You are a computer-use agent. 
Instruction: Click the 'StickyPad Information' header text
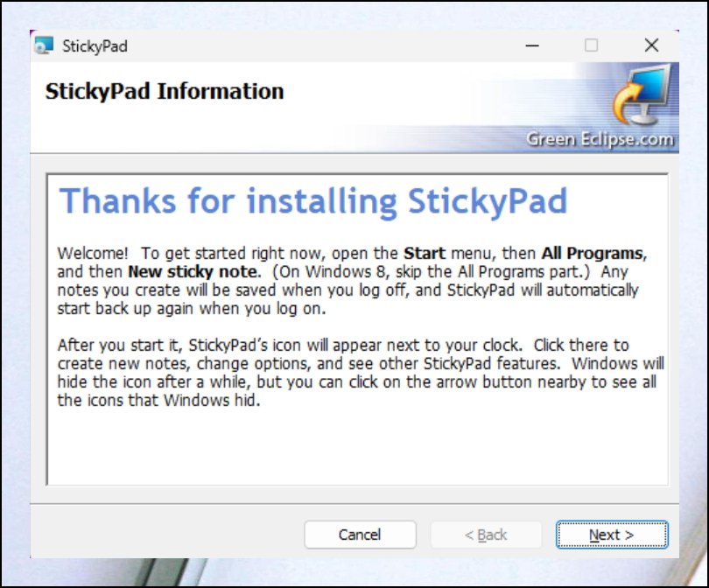[x=165, y=91]
